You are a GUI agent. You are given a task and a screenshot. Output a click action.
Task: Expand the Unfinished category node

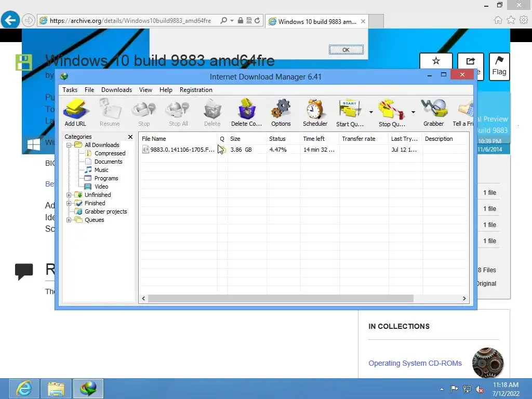pyautogui.click(x=69, y=195)
